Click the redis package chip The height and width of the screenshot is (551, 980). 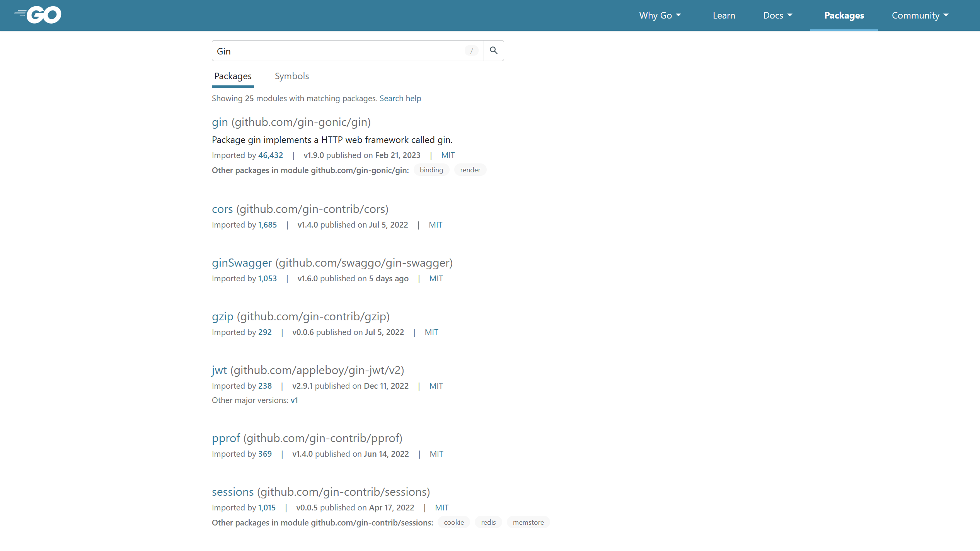(488, 522)
